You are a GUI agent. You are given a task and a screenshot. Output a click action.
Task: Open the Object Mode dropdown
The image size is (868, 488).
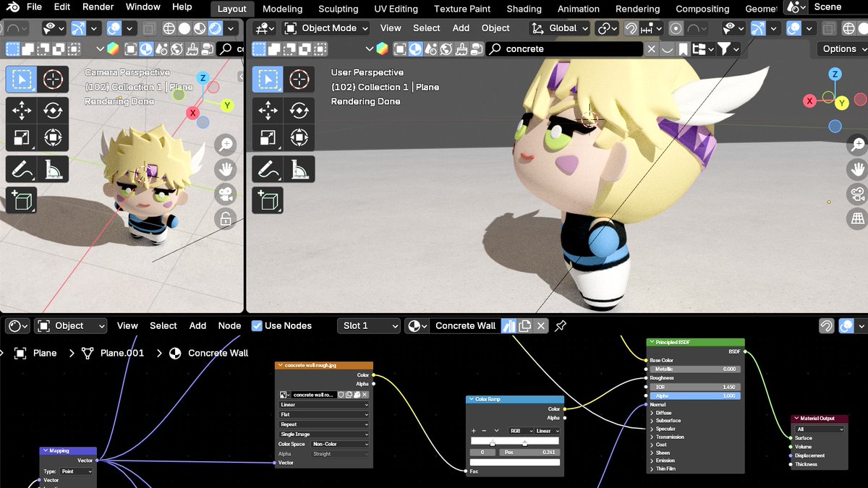pyautogui.click(x=325, y=28)
